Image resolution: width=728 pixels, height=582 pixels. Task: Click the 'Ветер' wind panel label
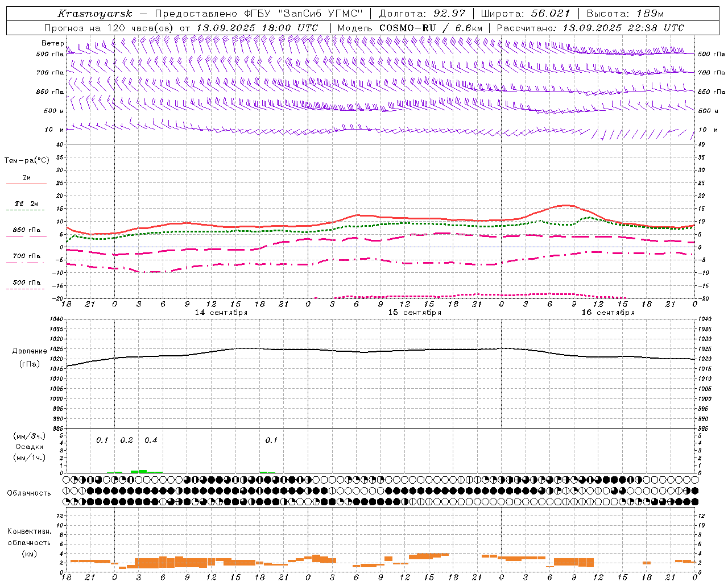point(52,43)
